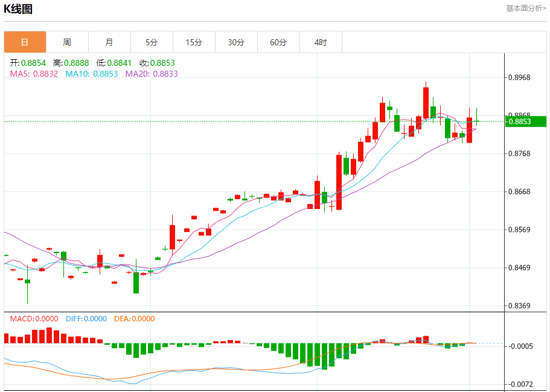Click the tall red candlestick at the chart peak
Screen dimensions: 550x392
click(426, 101)
